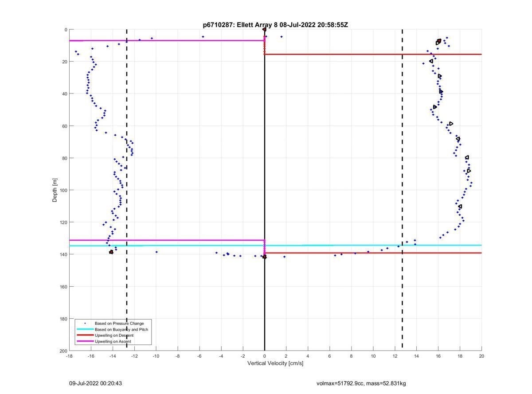Click the timestamp '09-Jul-2022 00:20:43'

(x=95, y=383)
